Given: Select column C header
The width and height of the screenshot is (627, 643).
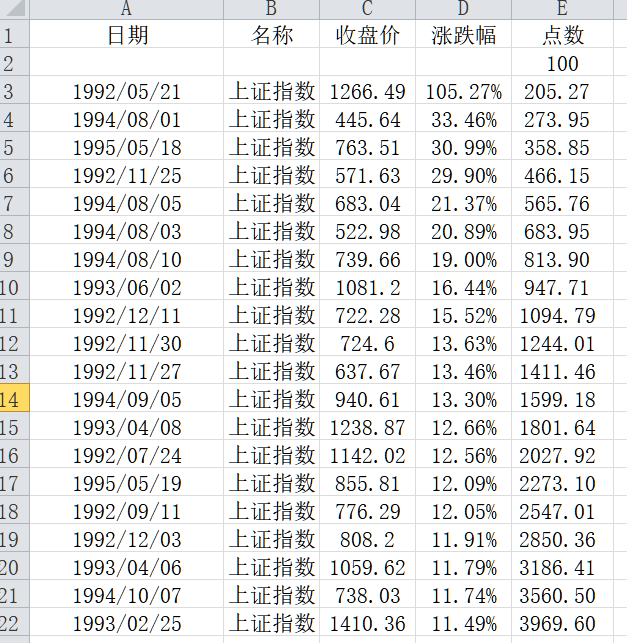Looking at the screenshot, I should [x=367, y=9].
